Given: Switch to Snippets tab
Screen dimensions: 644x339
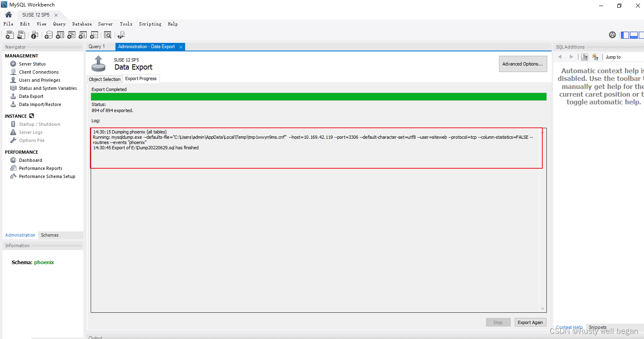Looking at the screenshot, I should (x=598, y=327).
